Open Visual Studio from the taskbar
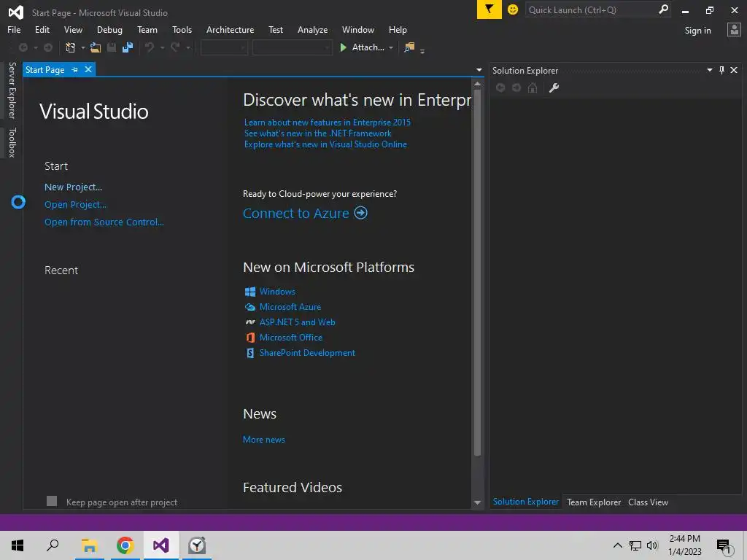This screenshot has width=747, height=560. point(161,545)
